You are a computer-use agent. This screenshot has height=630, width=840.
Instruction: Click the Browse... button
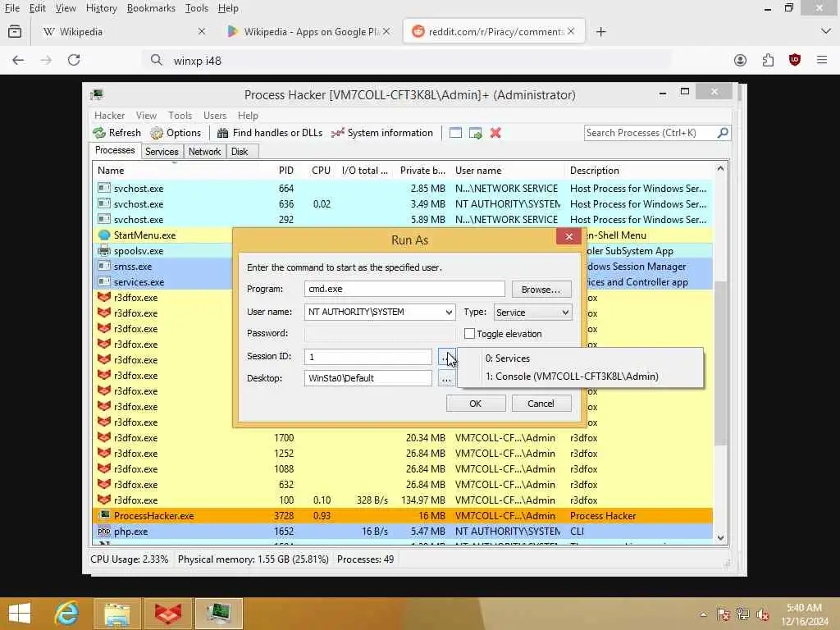coord(541,290)
